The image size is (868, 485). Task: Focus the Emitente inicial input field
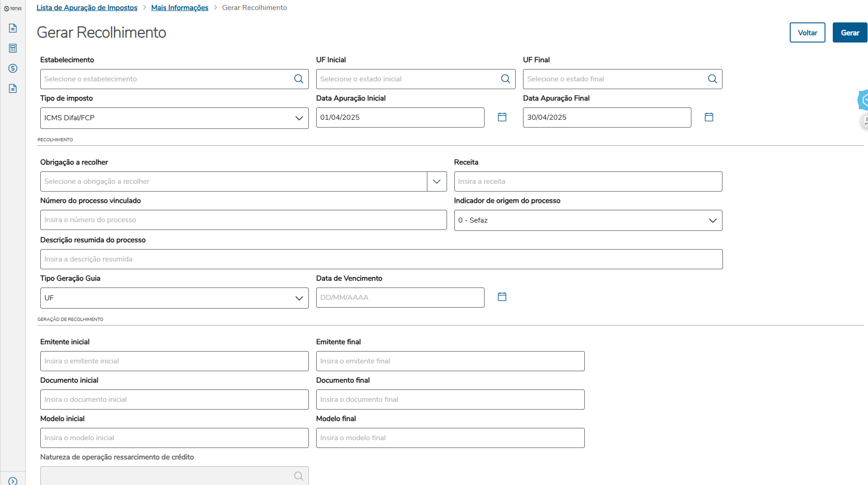point(174,361)
